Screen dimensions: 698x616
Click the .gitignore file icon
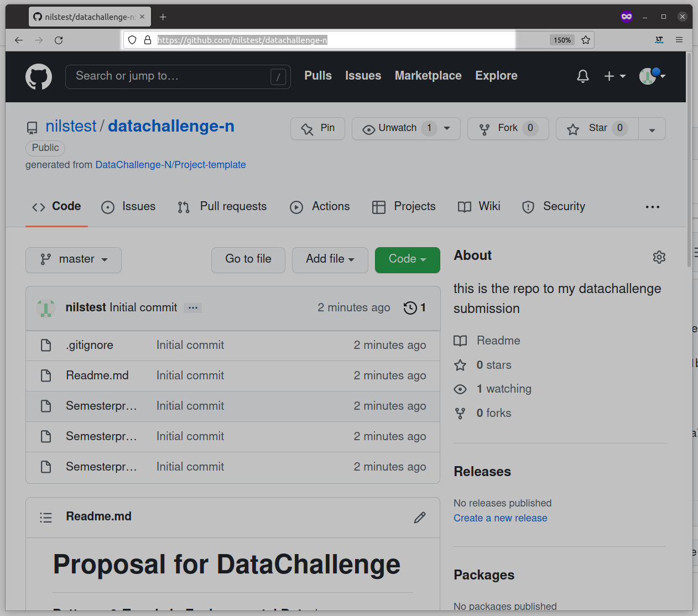(x=46, y=344)
